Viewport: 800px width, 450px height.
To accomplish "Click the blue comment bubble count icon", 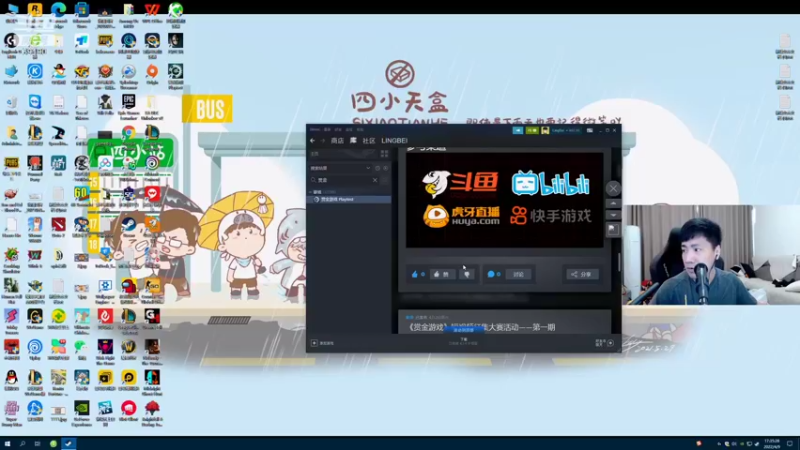I will [x=491, y=274].
